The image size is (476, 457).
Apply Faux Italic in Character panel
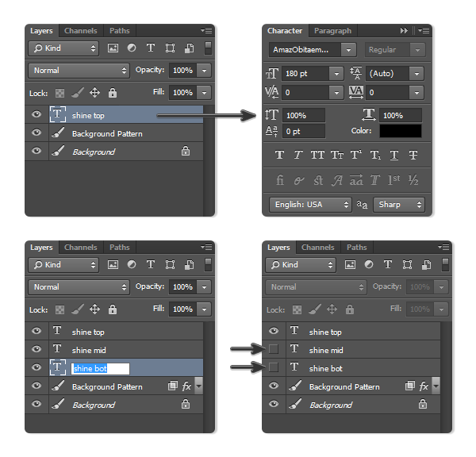(298, 155)
